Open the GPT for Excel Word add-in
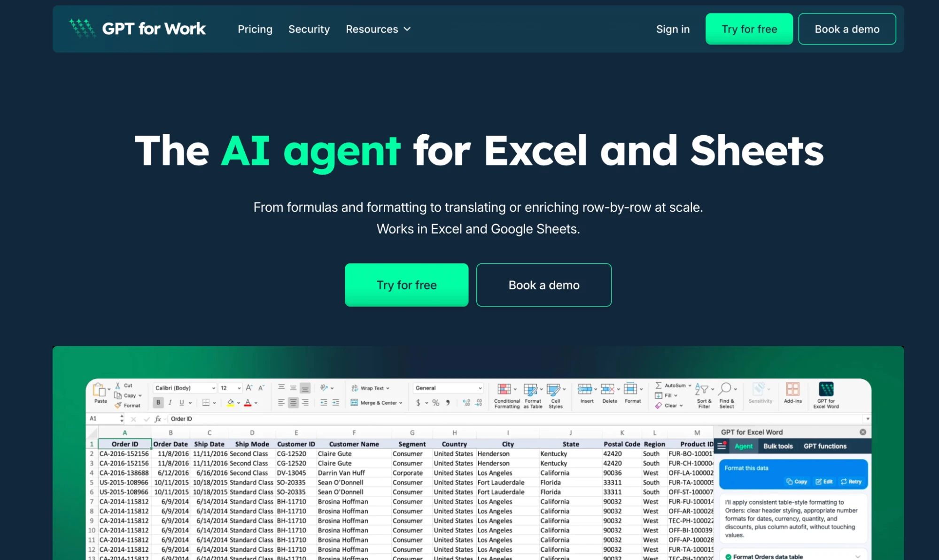This screenshot has height=560, width=939. coord(825,394)
